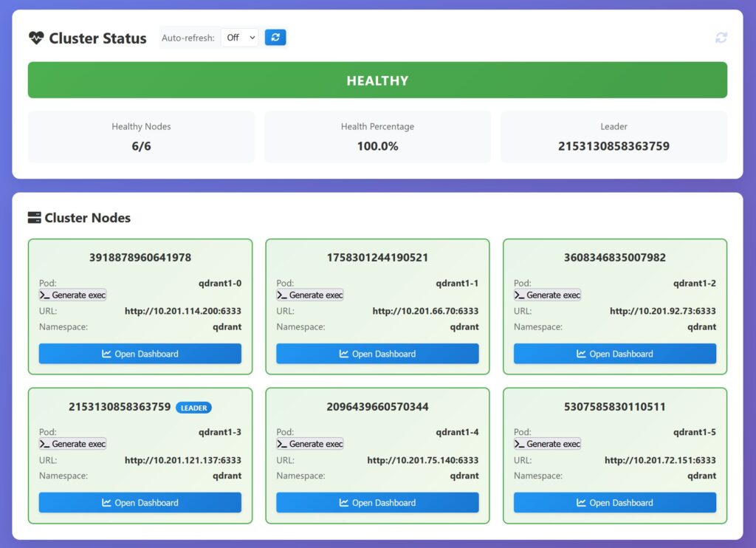Image resolution: width=756 pixels, height=548 pixels.
Task: Generate exec command for pod qdrant1-5
Action: pos(547,444)
